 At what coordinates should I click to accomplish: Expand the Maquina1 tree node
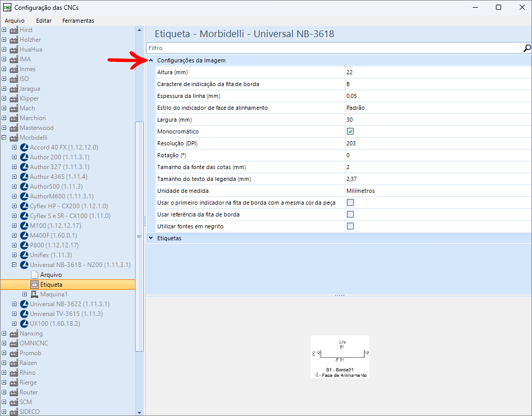pos(24,294)
